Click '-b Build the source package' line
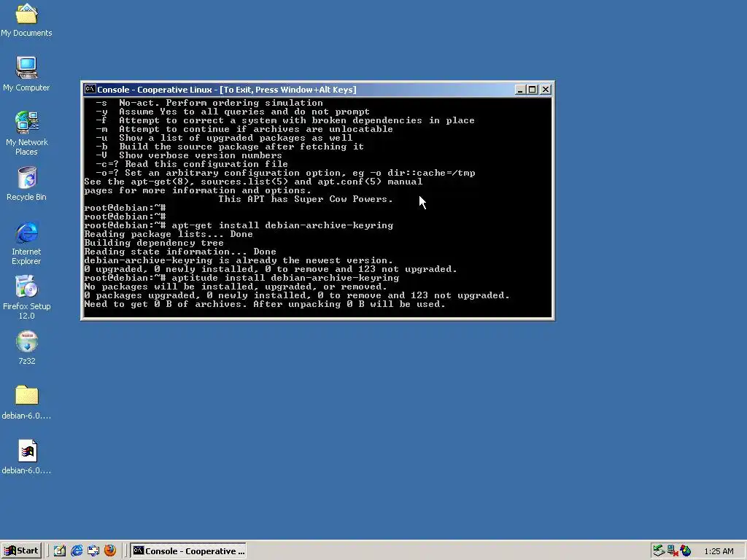The height and width of the screenshot is (560, 747). (230, 147)
